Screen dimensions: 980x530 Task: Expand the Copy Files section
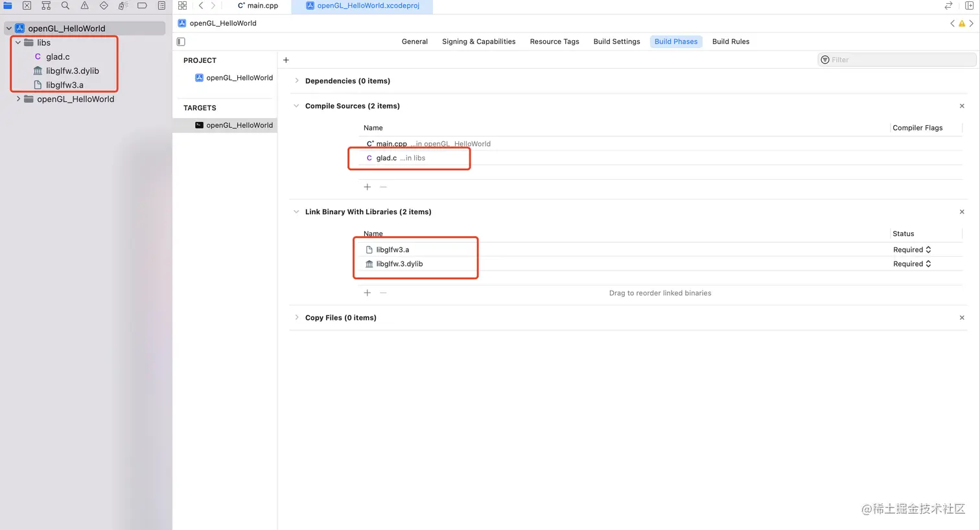coord(297,317)
